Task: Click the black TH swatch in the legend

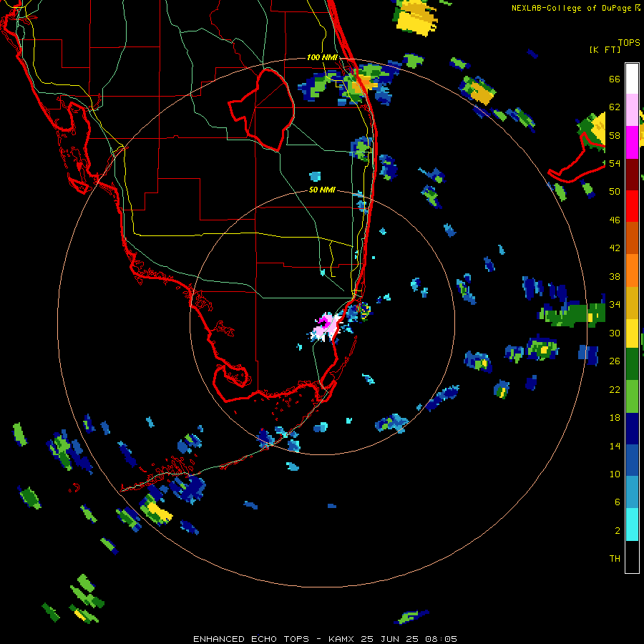Action: 632,557
